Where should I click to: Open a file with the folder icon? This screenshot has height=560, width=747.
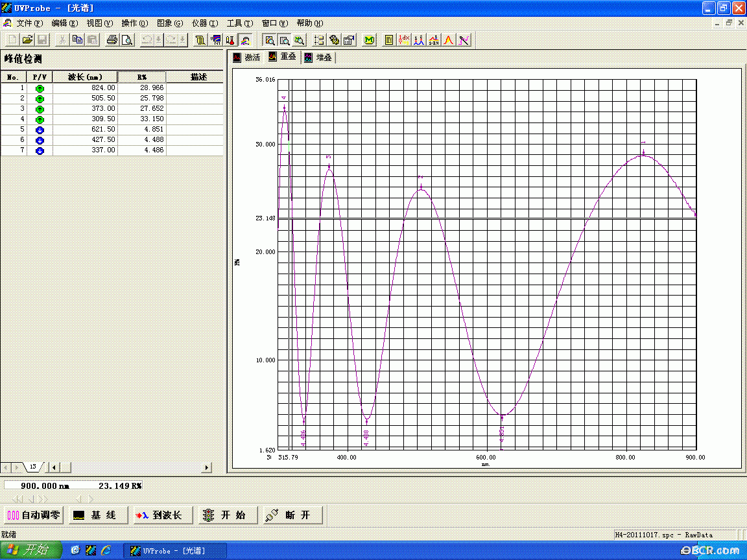[28, 40]
